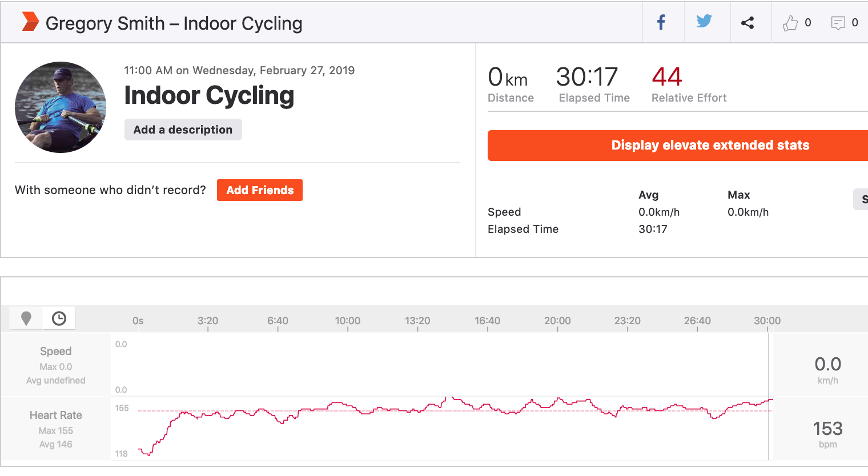This screenshot has height=476, width=868.
Task: Share activity on Twitter
Action: 704,22
